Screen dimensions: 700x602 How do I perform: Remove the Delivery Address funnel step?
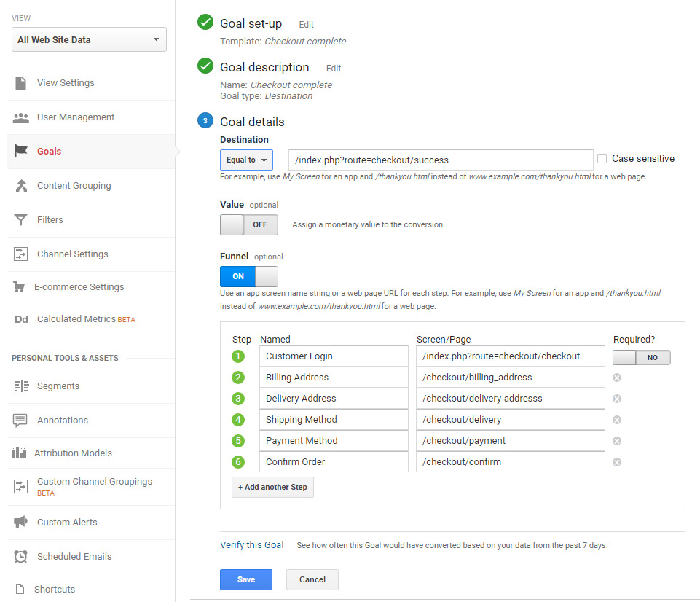tap(617, 399)
